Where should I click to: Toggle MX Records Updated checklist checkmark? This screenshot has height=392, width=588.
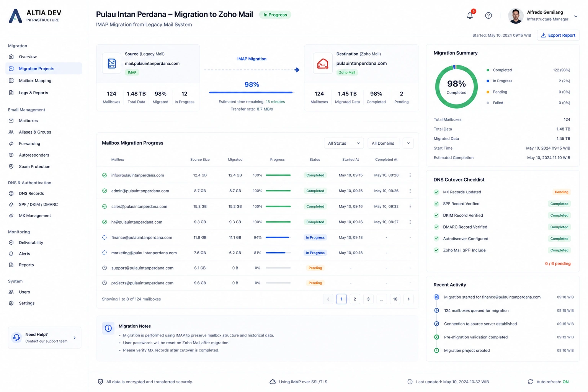(436, 192)
